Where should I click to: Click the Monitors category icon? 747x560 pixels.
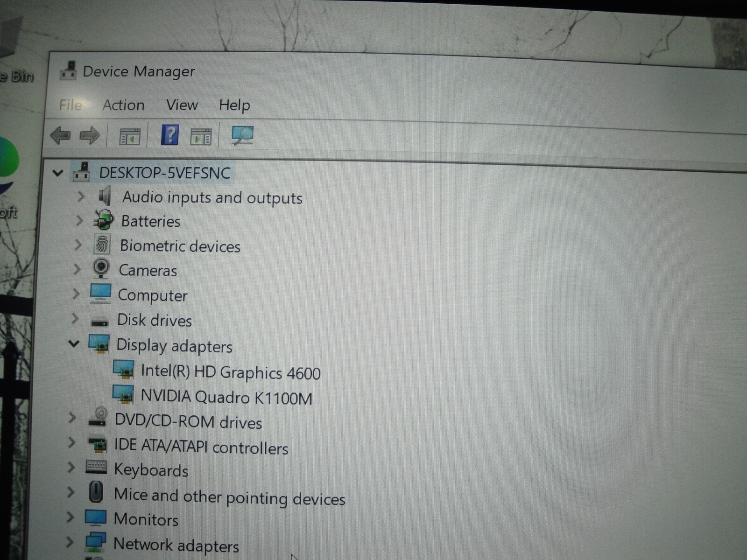[96, 518]
